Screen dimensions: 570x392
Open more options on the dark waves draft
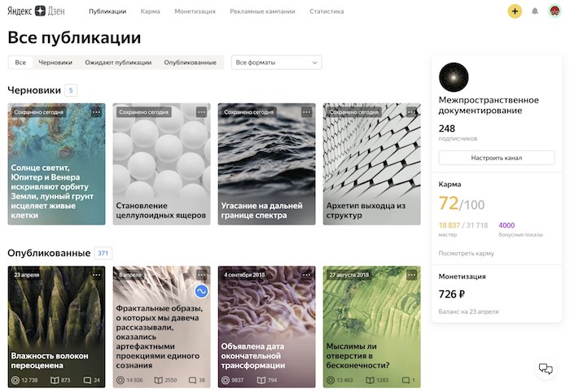pos(306,112)
